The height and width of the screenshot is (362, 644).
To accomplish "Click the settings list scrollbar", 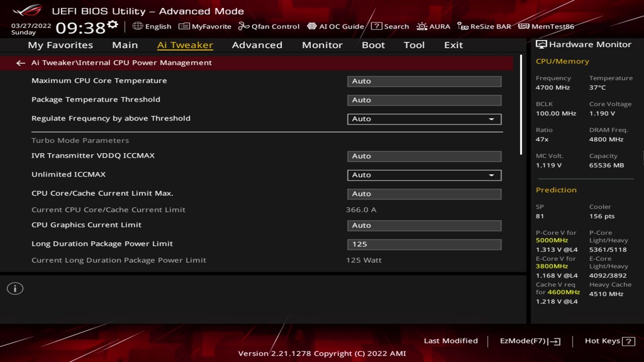I will (x=521, y=105).
